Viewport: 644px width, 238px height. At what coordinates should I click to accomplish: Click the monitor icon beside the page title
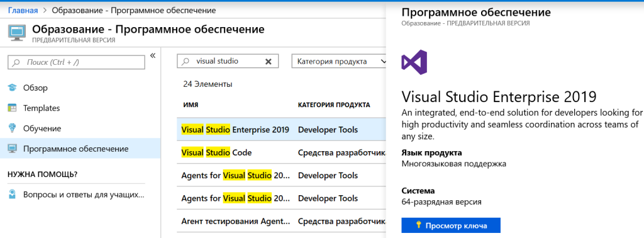click(17, 33)
